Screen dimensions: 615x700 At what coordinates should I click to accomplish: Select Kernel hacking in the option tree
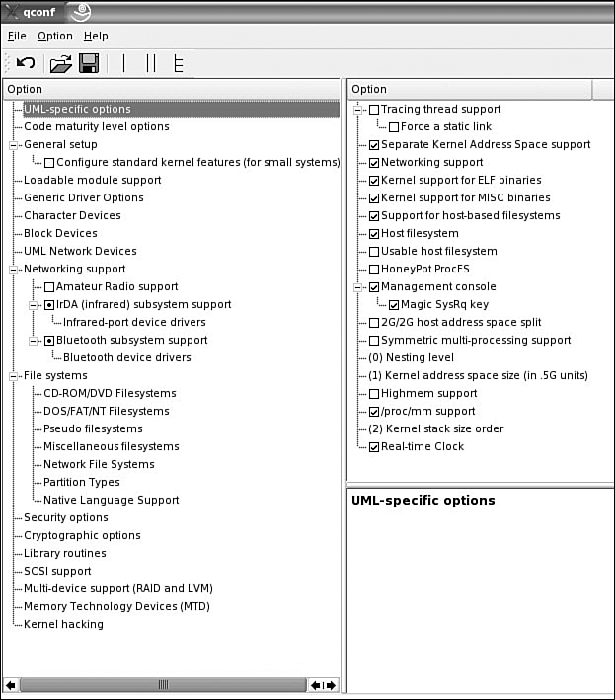(63, 624)
